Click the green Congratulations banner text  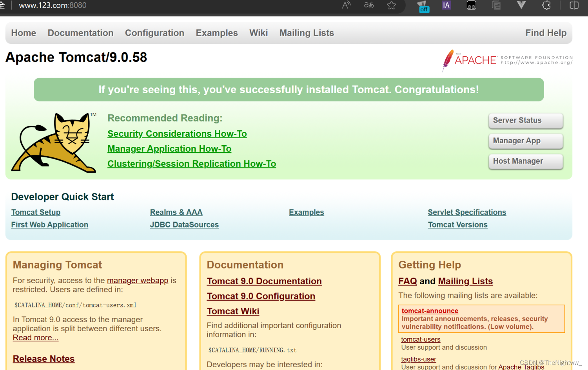tap(289, 90)
